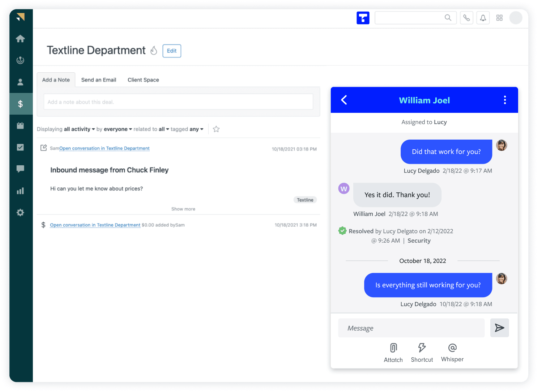Click Lucy's avatar beside first message

pyautogui.click(x=501, y=145)
